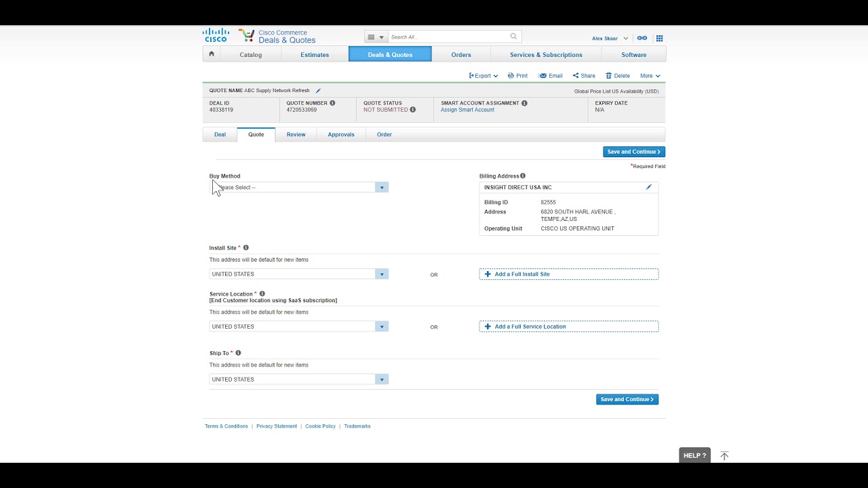The width and height of the screenshot is (868, 488).
Task: Click the billing ID value 82555
Action: (548, 203)
